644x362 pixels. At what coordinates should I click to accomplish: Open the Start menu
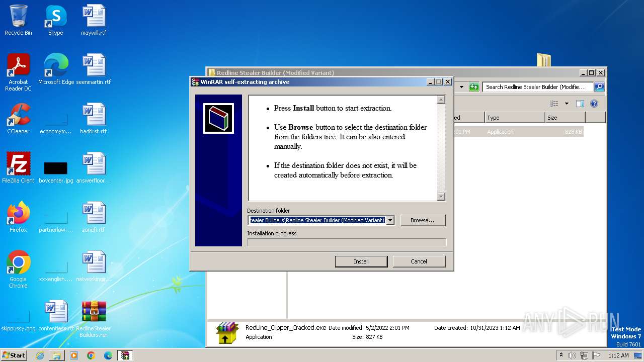[x=14, y=355]
